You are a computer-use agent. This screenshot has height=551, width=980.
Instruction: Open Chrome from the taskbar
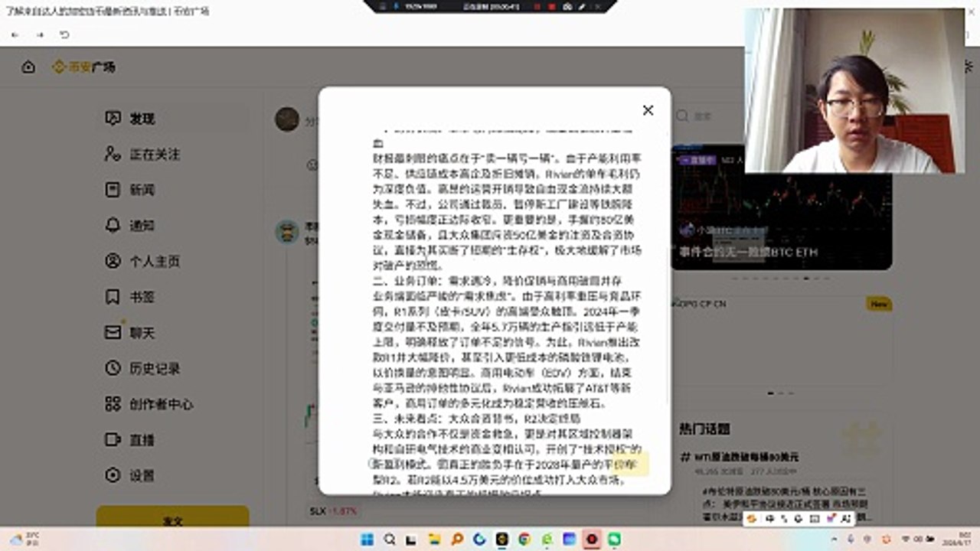coord(524,539)
